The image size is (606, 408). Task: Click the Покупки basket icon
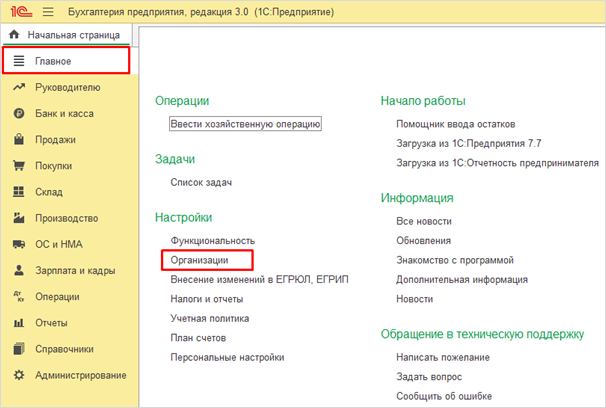[17, 166]
